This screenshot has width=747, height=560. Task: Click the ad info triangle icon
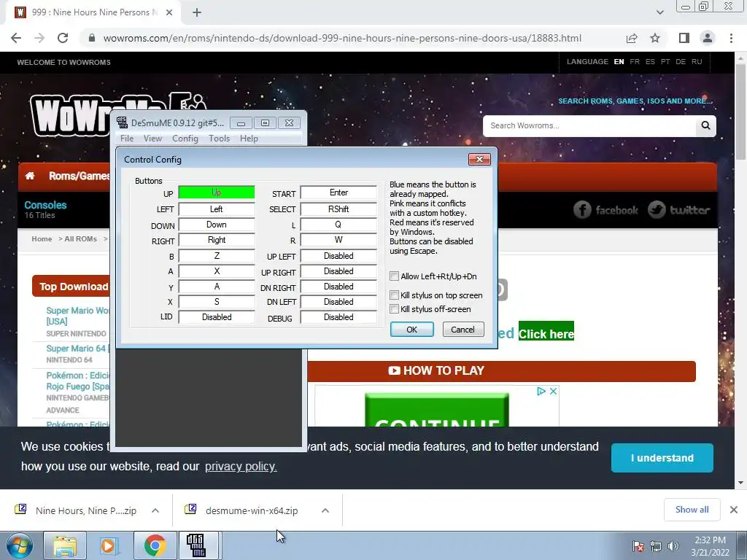[x=541, y=392]
